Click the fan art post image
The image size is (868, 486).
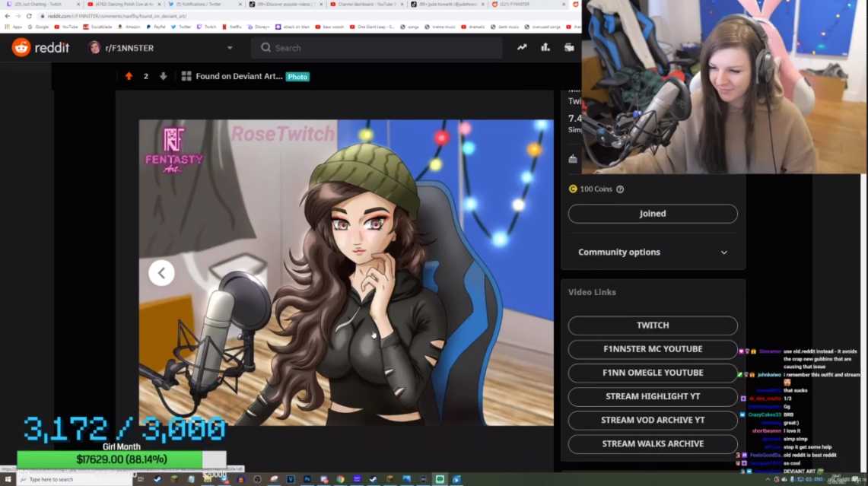[346, 272]
